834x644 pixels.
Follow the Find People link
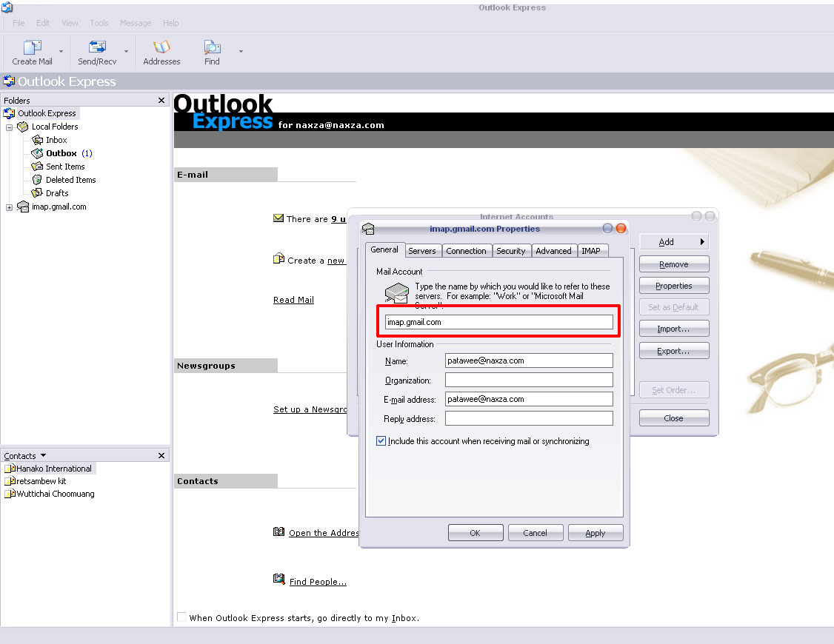318,582
